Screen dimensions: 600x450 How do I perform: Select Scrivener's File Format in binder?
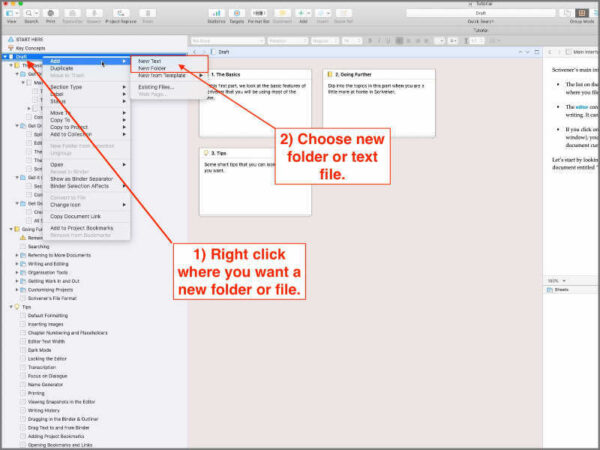pos(52,298)
